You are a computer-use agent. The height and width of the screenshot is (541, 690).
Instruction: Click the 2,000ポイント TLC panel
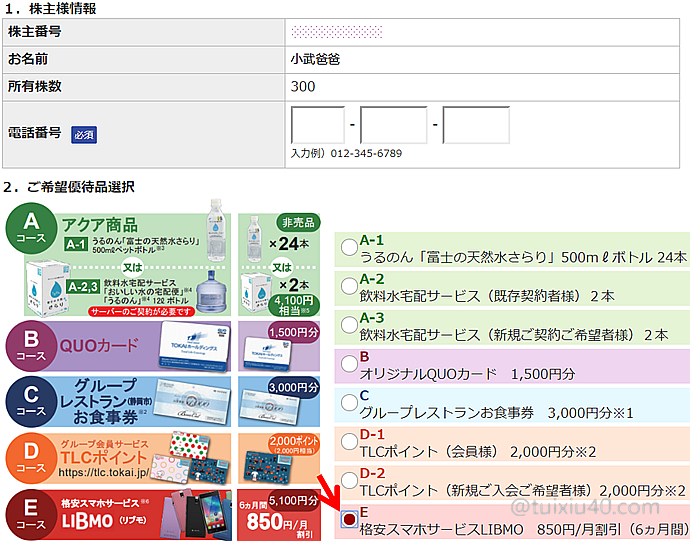point(279,458)
